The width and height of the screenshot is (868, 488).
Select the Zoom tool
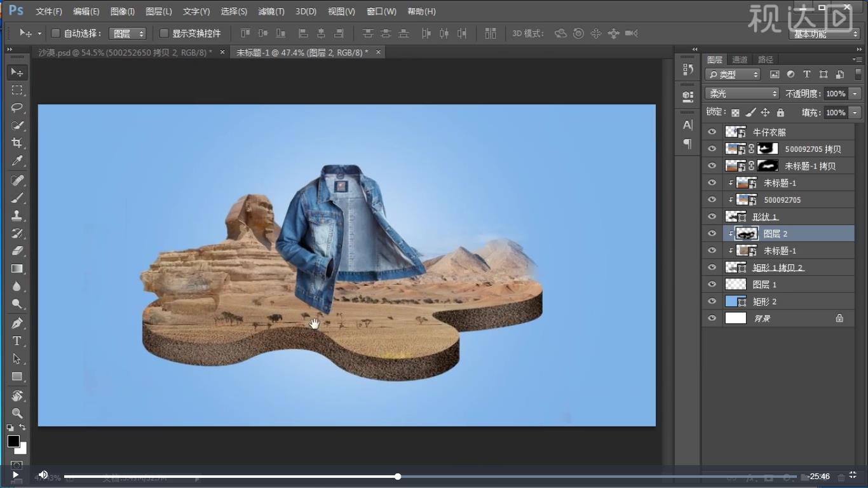click(x=17, y=413)
